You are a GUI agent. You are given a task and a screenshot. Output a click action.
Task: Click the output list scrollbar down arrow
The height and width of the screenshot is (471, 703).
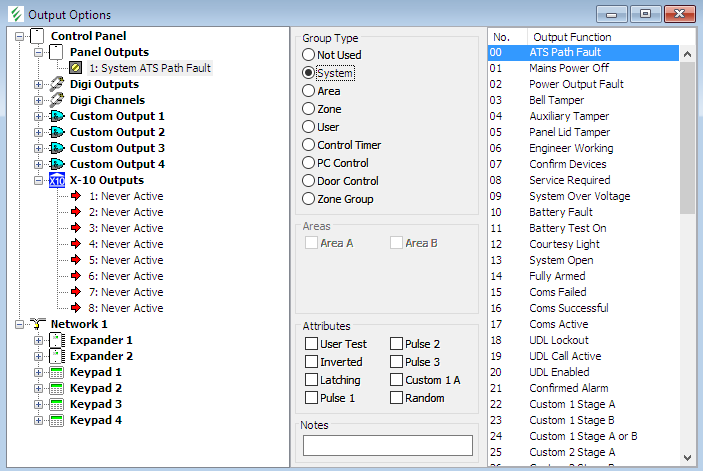[x=687, y=457]
